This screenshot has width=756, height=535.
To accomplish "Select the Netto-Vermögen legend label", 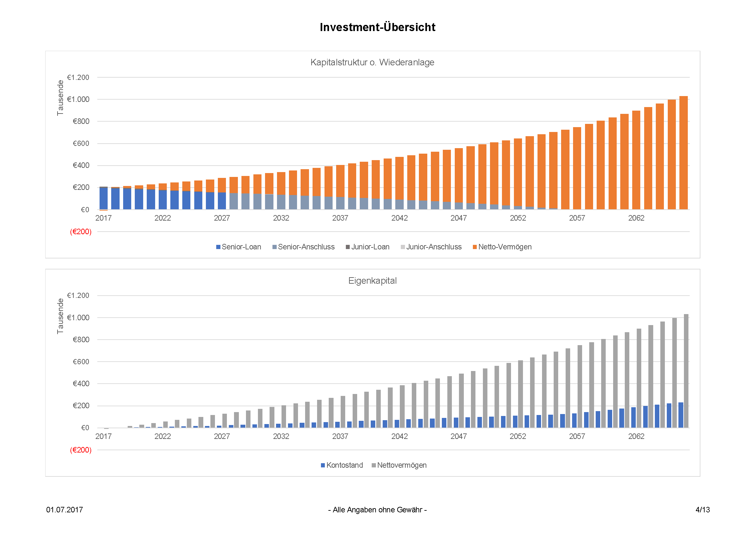I will point(505,247).
